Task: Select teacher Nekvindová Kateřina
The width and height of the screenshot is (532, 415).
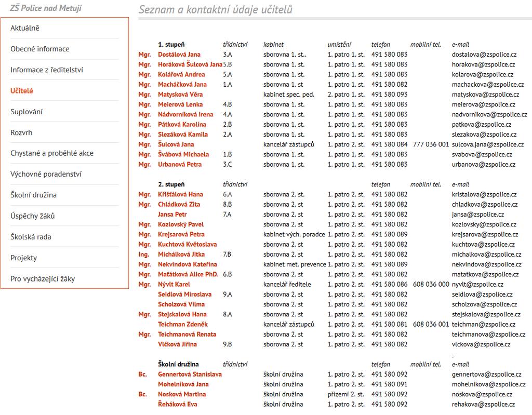Action: [188, 265]
